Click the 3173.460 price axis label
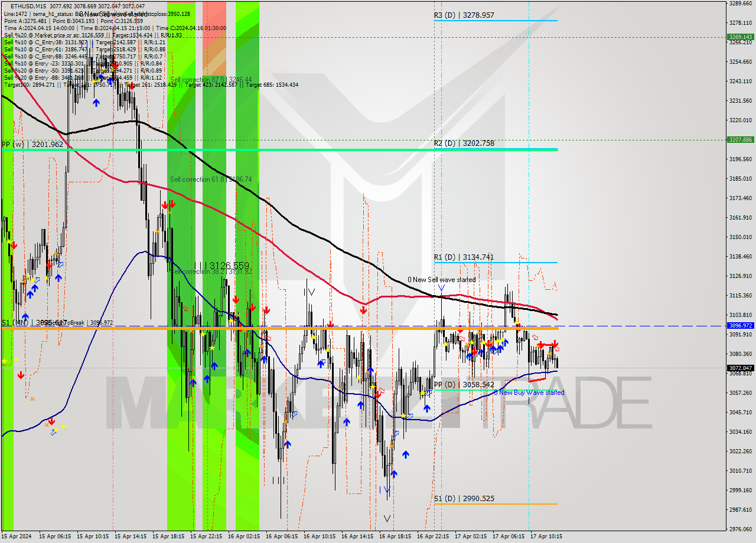 click(740, 198)
